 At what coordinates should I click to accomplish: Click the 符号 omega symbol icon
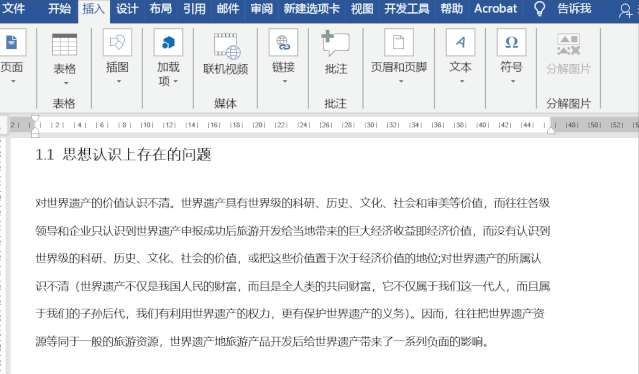tap(511, 42)
